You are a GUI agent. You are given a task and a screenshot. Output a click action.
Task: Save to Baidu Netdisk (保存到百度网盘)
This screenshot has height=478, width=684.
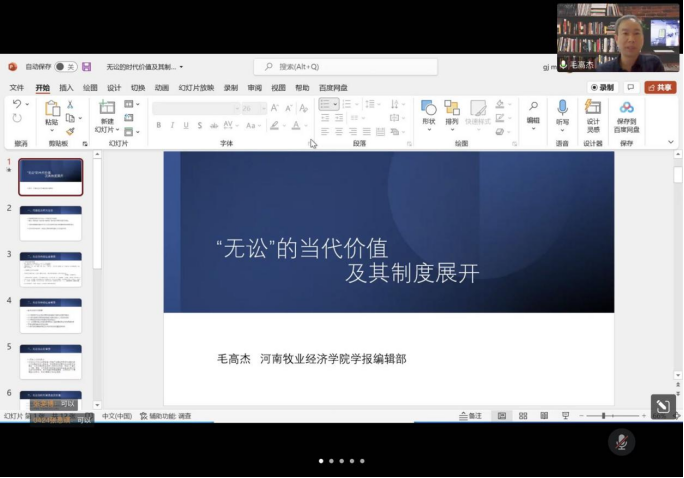click(626, 115)
